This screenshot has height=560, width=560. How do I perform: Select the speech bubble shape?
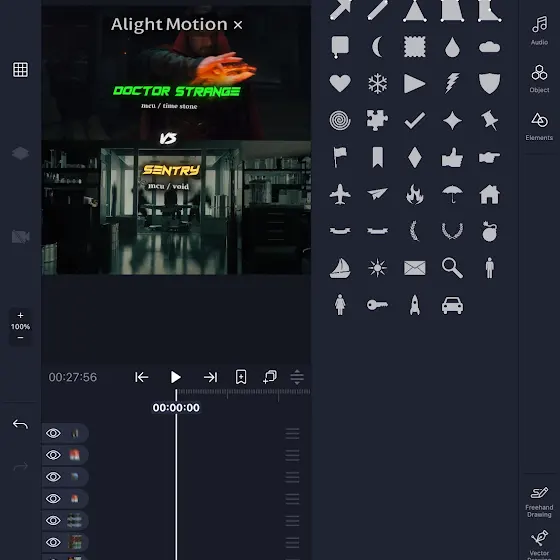point(340,47)
